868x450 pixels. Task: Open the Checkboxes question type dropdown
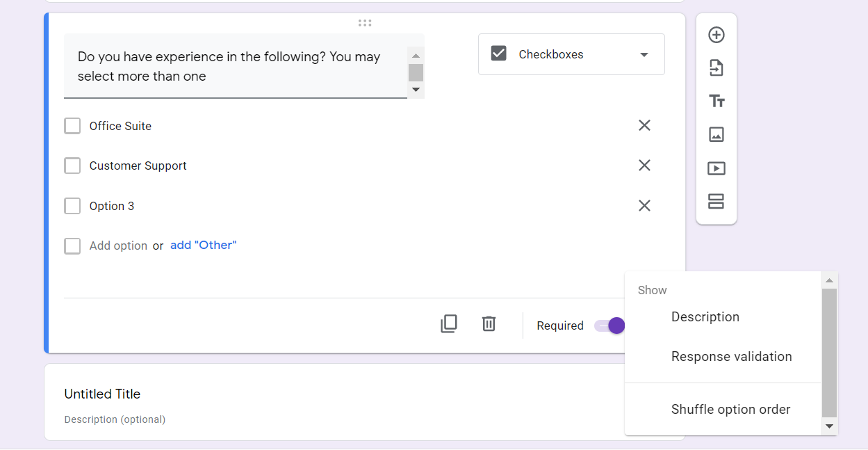click(571, 54)
